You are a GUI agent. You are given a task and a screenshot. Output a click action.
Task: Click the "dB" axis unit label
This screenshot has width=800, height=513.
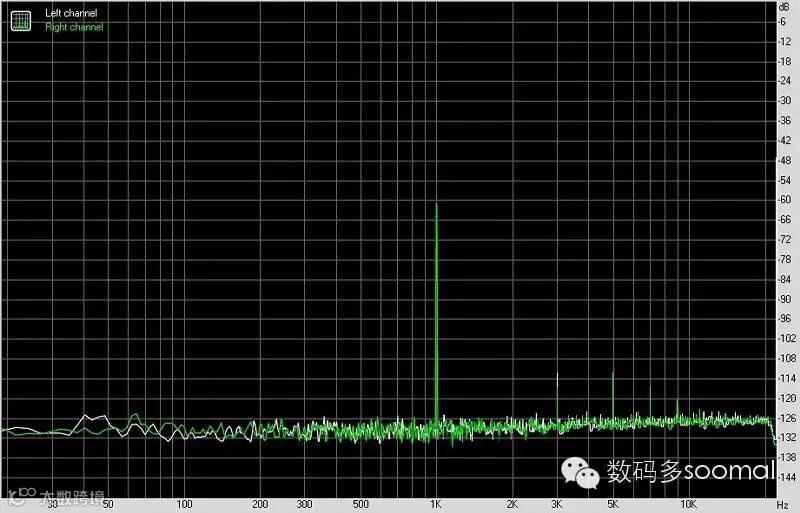784,7
